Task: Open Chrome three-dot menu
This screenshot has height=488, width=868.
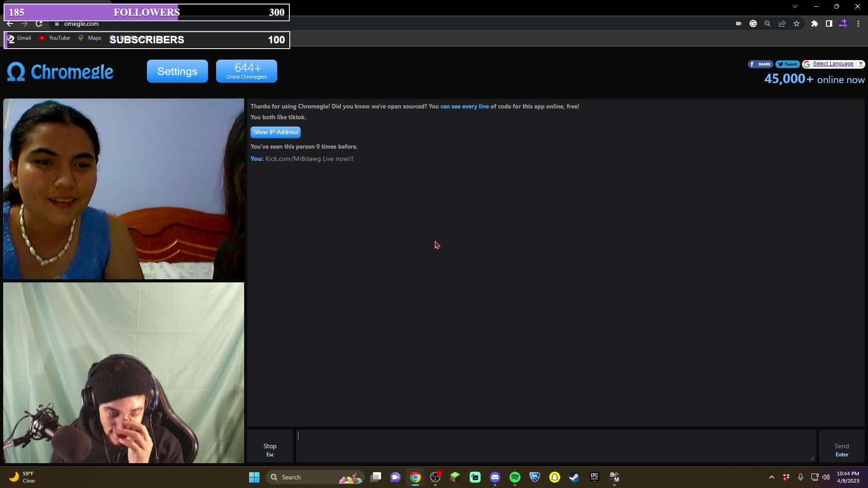Action: click(x=858, y=23)
